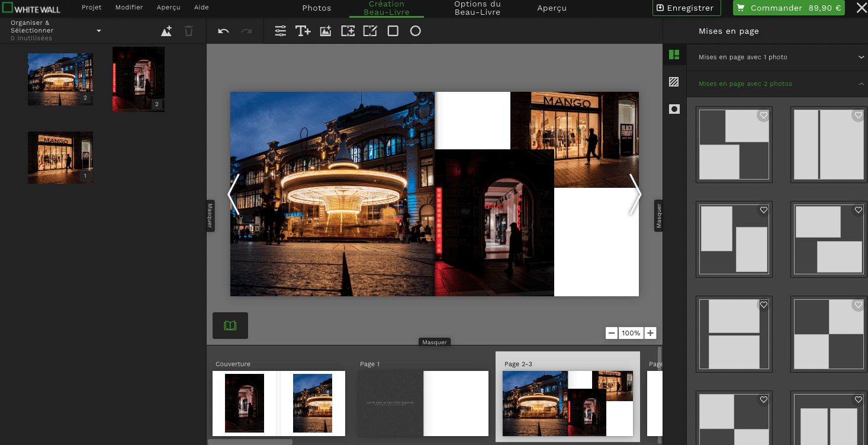Favorite the first two-photo layout heart
868x445 pixels.
coord(764,116)
